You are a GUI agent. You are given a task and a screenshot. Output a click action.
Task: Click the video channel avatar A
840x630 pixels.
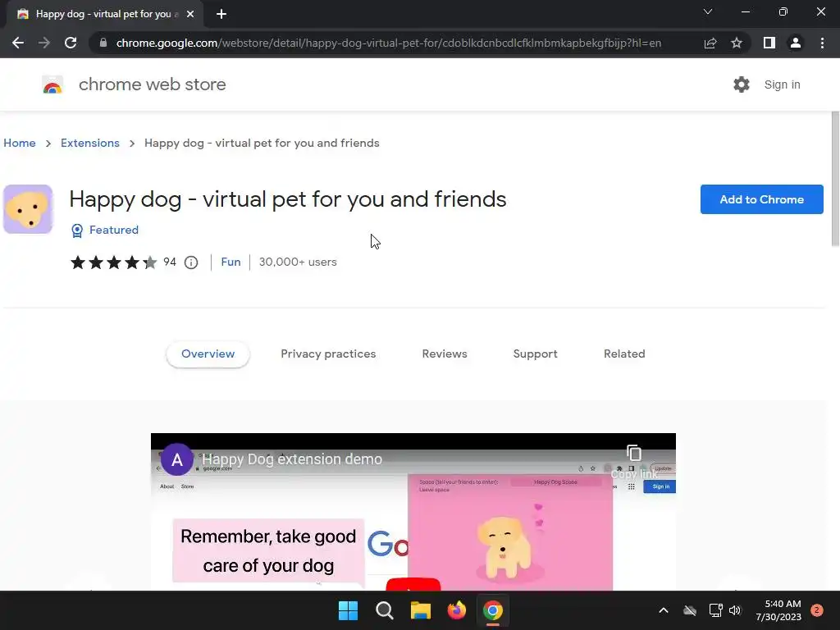[177, 459]
